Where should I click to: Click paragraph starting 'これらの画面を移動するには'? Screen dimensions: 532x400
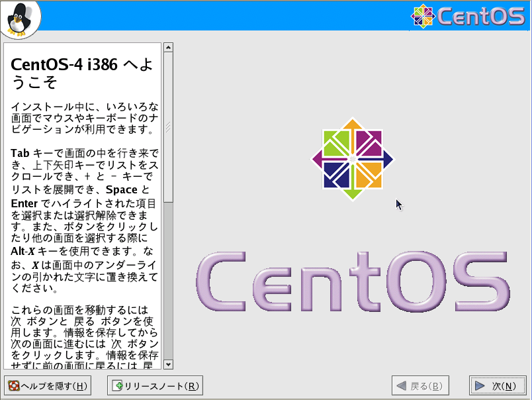pyautogui.click(x=85, y=338)
